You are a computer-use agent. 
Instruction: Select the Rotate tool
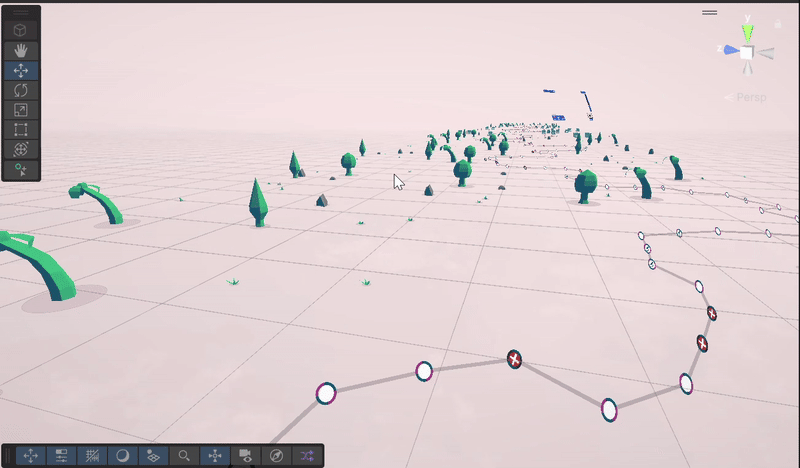coord(20,90)
